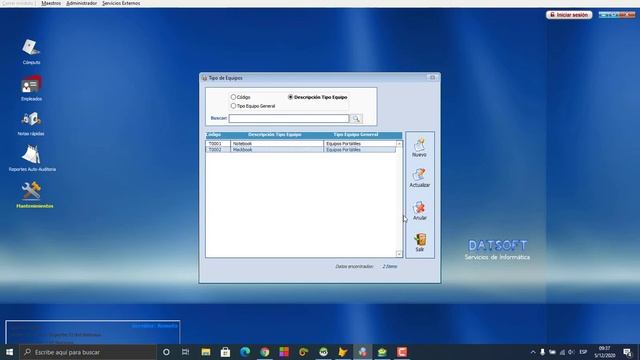
Task: Open the Windows Start menu
Action: 9,352
